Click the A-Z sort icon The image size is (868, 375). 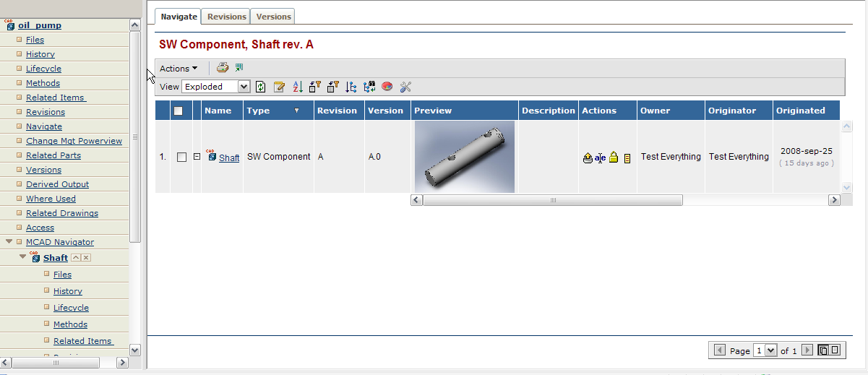tap(297, 87)
